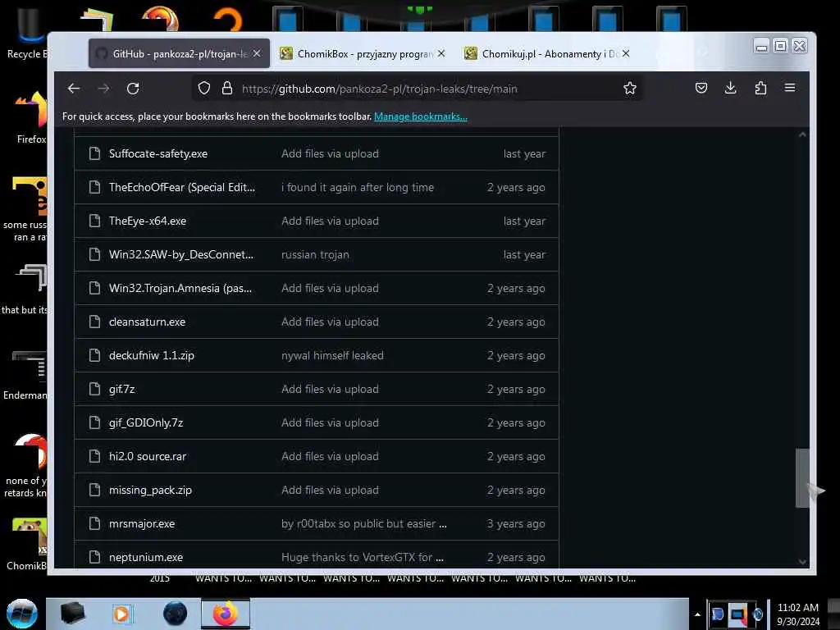Open the system tray volume icon
Screen dimensions: 840x630
point(757,614)
